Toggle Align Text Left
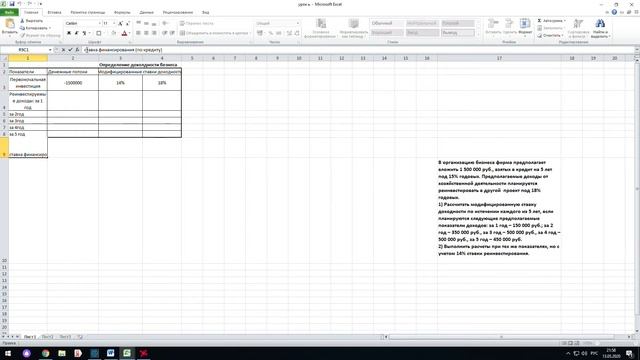 pyautogui.click(x=138, y=33)
